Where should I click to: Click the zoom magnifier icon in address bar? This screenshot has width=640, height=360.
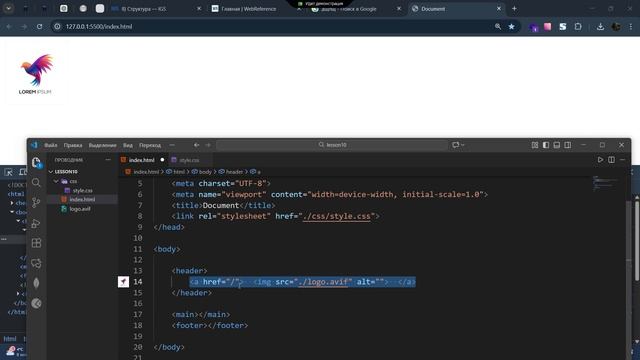(498, 27)
